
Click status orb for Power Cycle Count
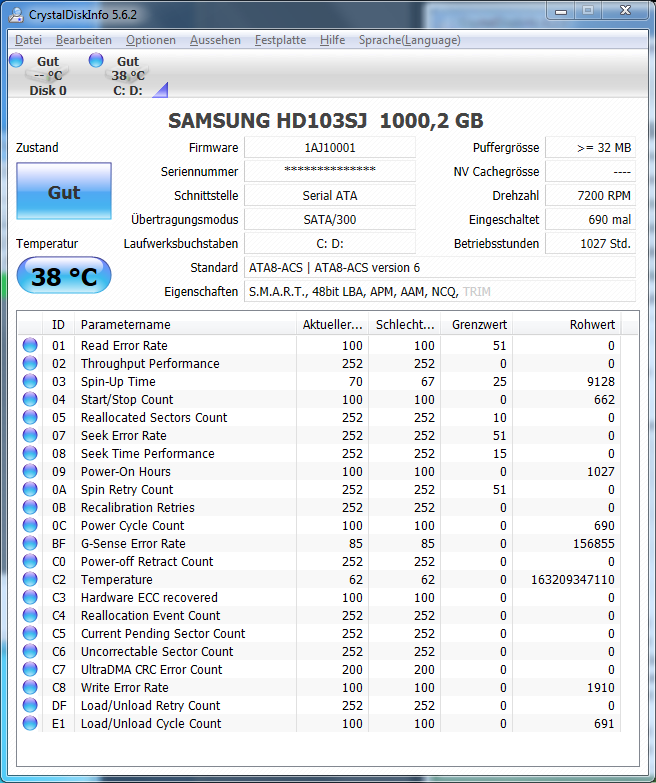[x=30, y=525]
